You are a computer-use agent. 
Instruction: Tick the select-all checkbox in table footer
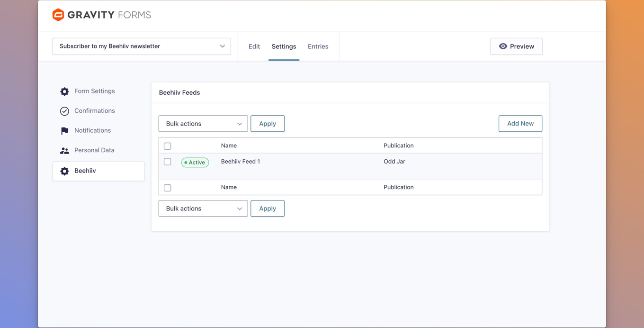[167, 188]
